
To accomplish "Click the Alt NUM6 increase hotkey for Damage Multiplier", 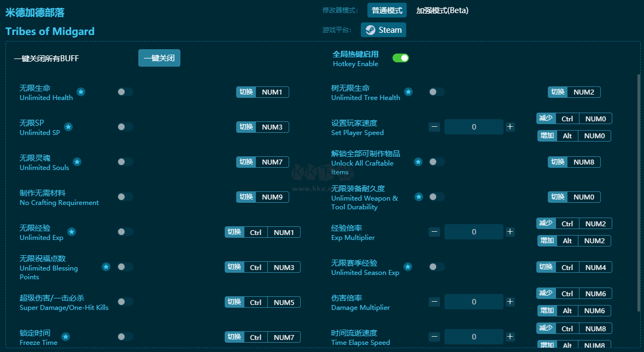I will (x=574, y=311).
